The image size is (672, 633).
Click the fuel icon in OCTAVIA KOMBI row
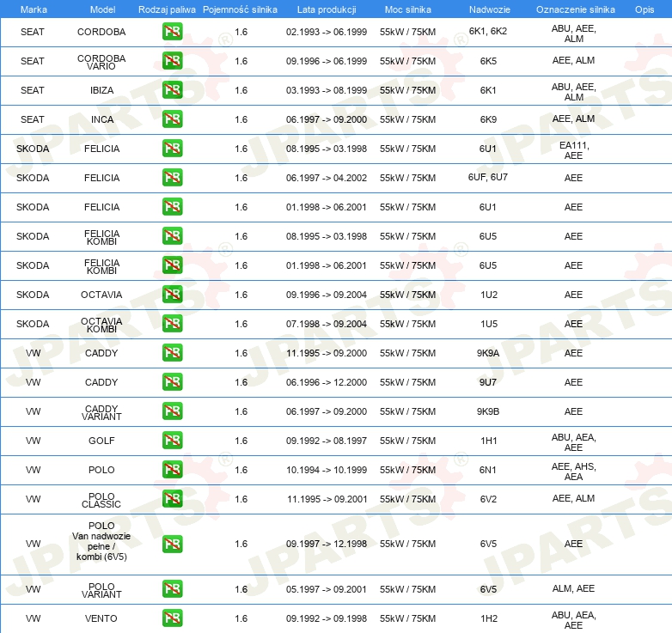[x=172, y=323]
